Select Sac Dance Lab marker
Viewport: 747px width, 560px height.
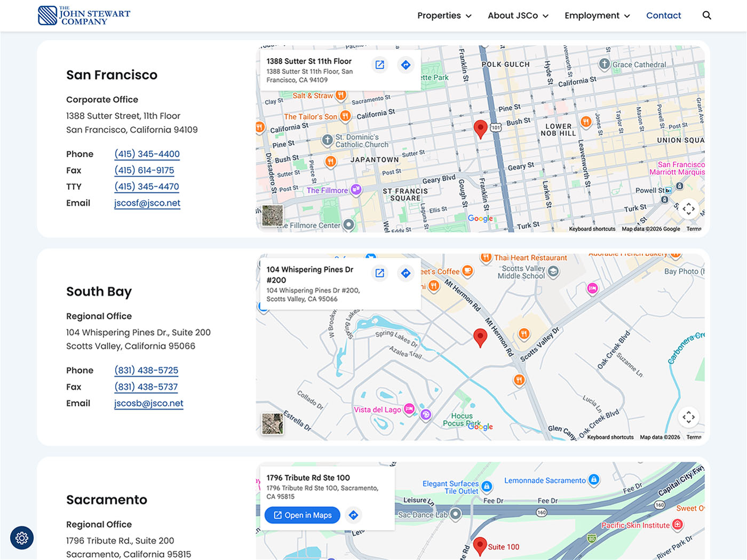(x=455, y=515)
